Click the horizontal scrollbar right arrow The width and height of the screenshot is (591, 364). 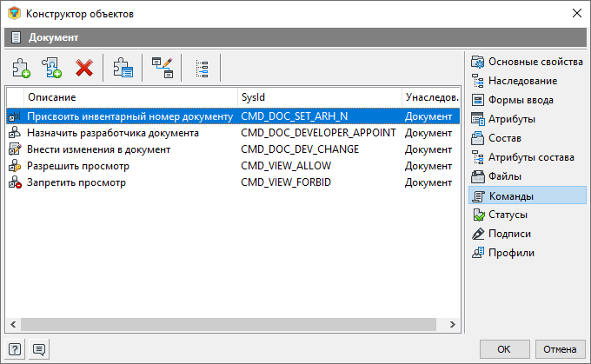(452, 324)
